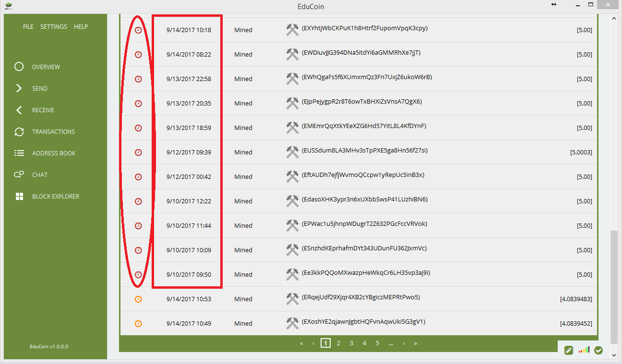
Task: Click the horizontal resize arrow icon in title bar
Action: [554, 4]
